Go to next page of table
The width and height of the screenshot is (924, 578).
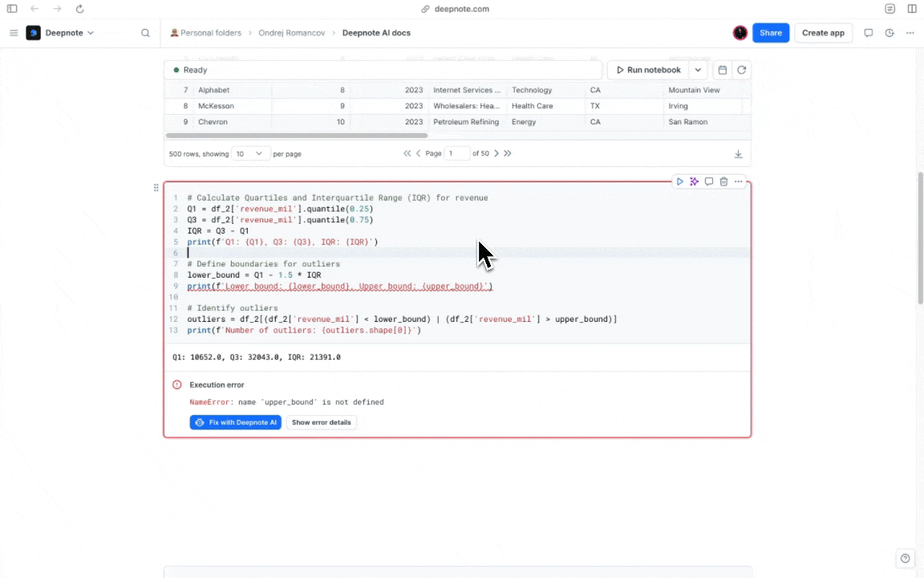point(496,153)
